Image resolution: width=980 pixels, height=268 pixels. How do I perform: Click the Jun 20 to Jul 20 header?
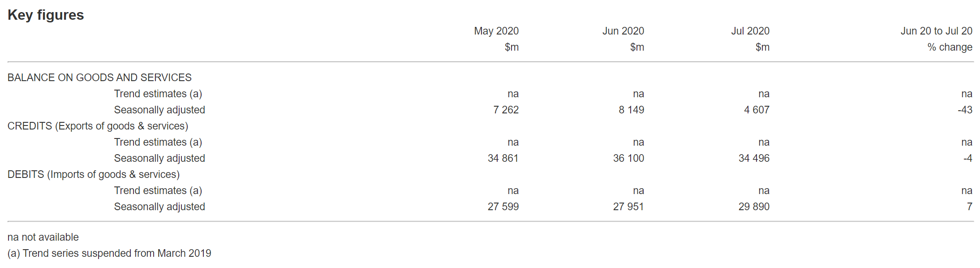point(936,31)
